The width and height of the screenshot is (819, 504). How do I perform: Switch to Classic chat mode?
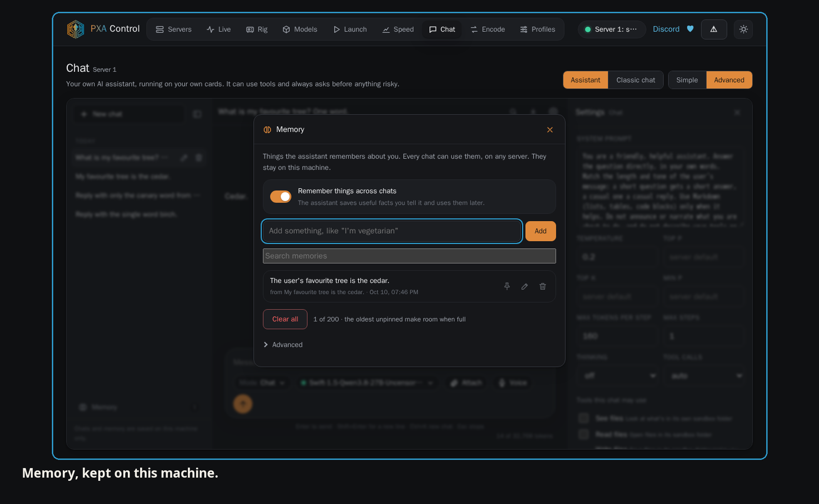coord(636,80)
